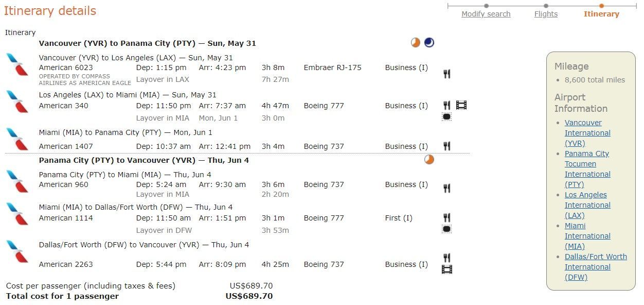Open Los Angeles International (LAX) link
Screen dimensions: 644x305
[x=587, y=205]
